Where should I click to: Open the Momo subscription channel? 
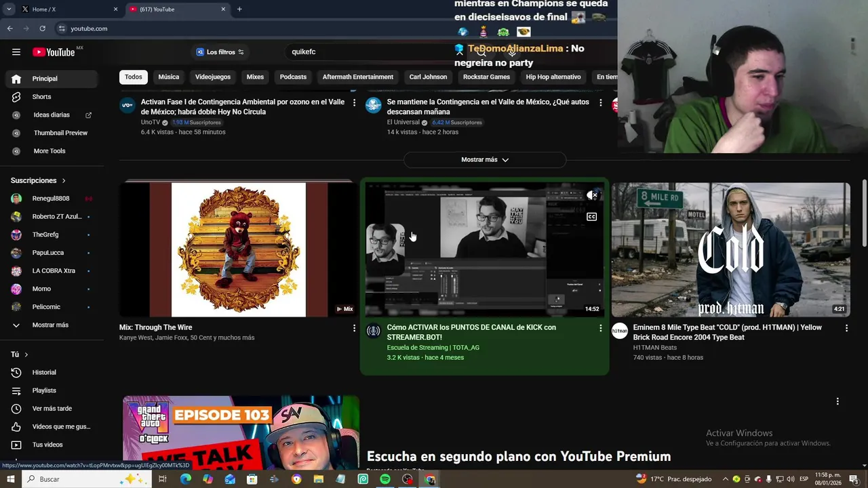click(x=52, y=289)
